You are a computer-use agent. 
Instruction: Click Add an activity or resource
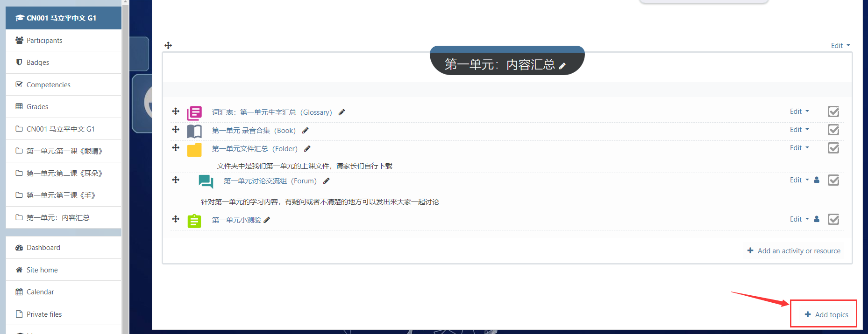[794, 251]
